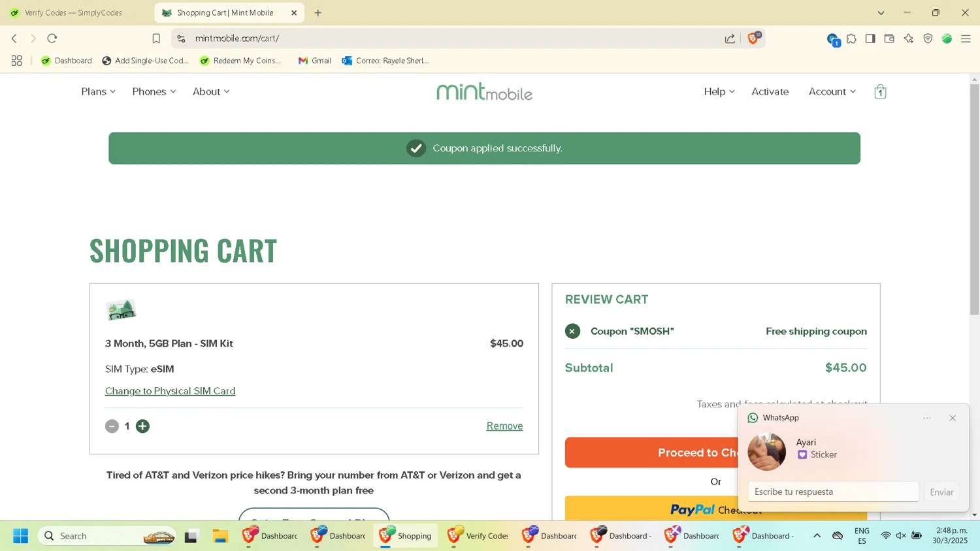Increase quantity with the plus icon

pos(142,426)
